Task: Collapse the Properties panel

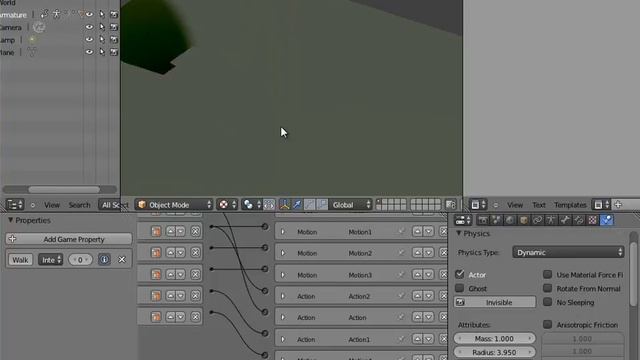Action: point(11,220)
